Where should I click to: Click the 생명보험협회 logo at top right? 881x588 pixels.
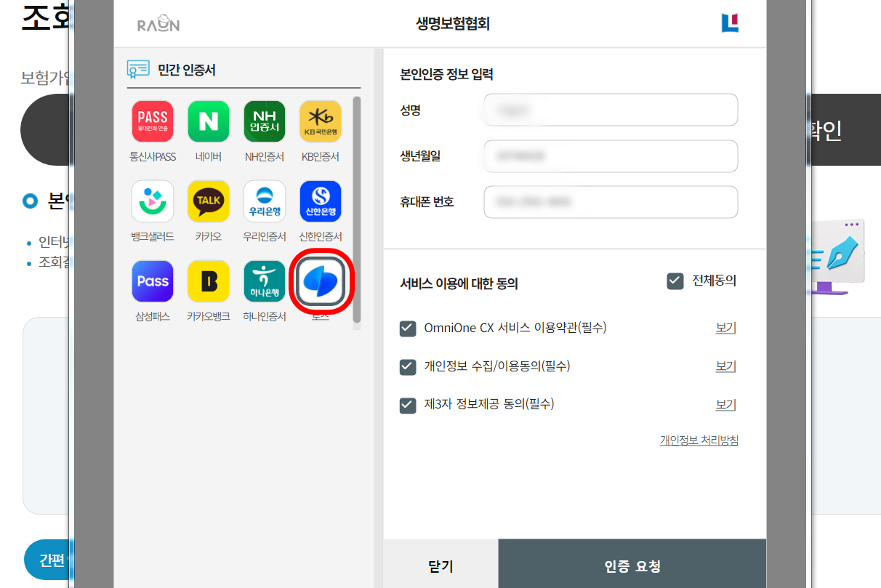point(730,23)
